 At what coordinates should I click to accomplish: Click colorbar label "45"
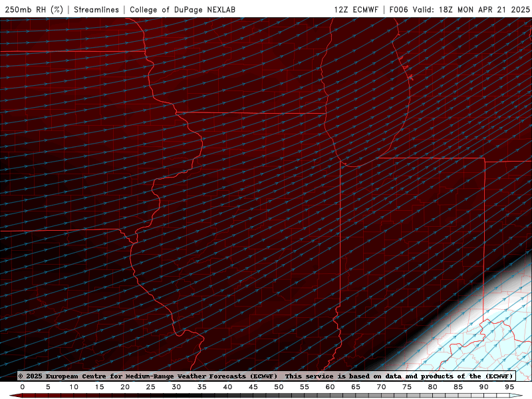(253, 387)
